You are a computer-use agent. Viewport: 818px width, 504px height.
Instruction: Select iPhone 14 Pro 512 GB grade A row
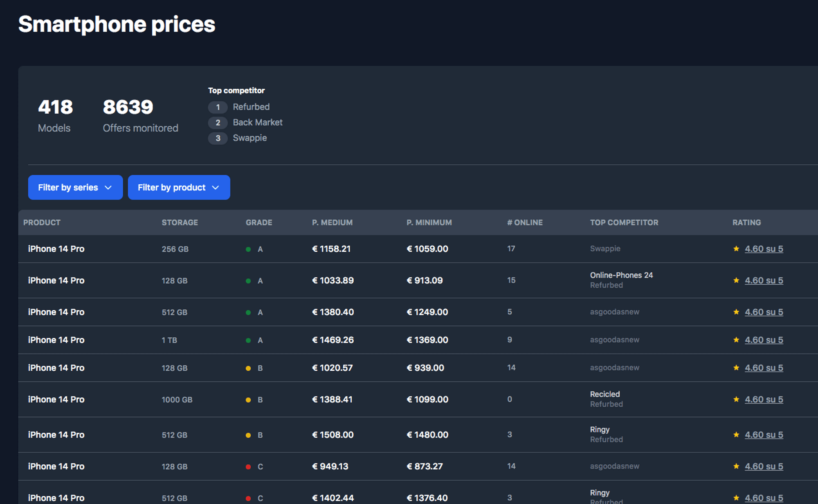[x=56, y=312]
